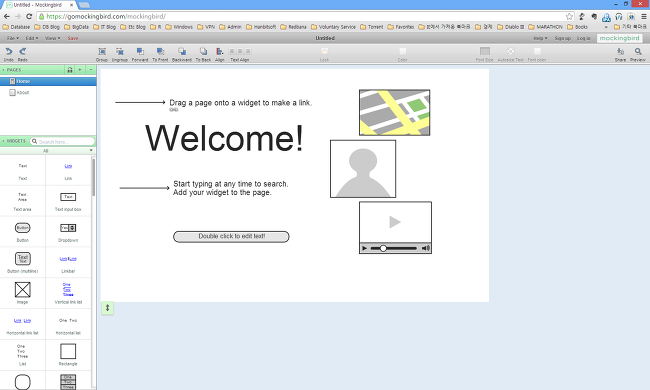Open the Chrome menu hamburger icon
Viewport: 650px width, 390px height.
[x=643, y=17]
